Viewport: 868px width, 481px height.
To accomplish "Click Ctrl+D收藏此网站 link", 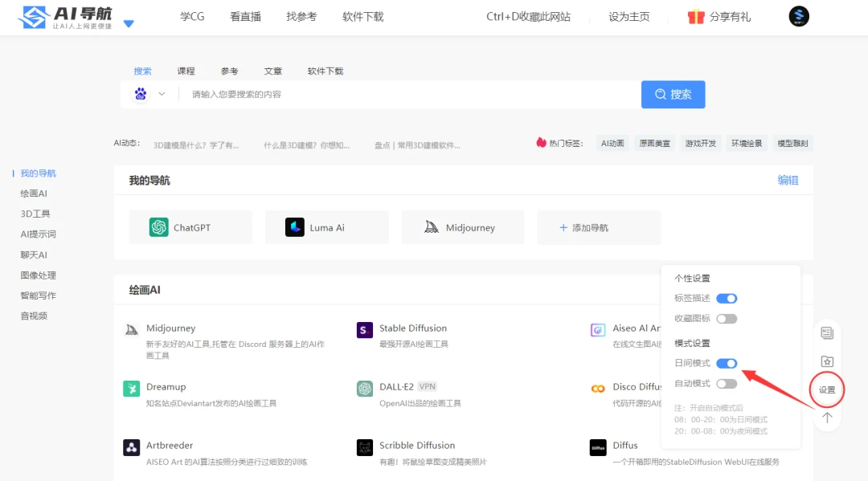I will (x=528, y=17).
